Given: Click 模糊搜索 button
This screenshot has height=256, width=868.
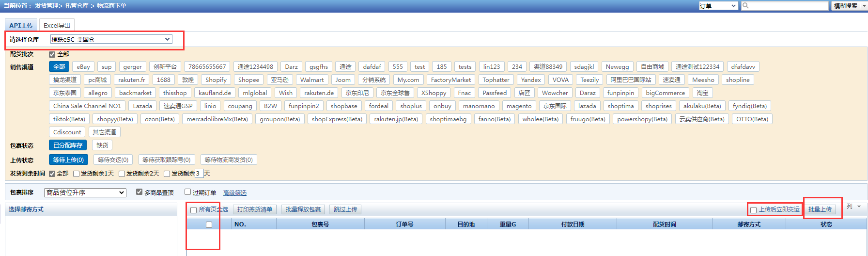Looking at the screenshot, I should point(846,6).
